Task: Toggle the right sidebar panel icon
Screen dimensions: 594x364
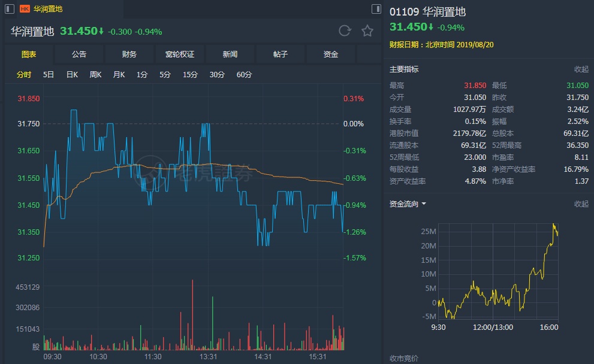Action: (376, 9)
